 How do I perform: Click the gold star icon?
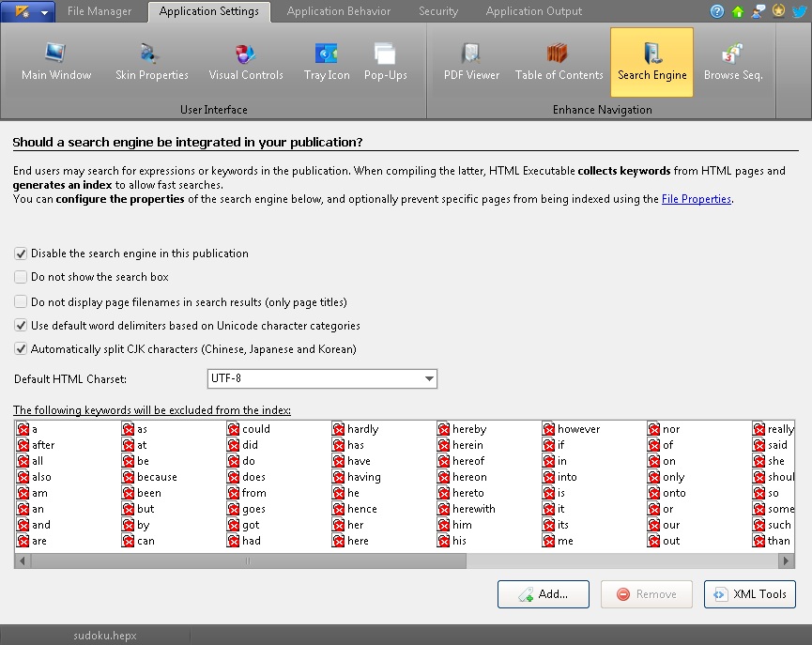click(778, 11)
